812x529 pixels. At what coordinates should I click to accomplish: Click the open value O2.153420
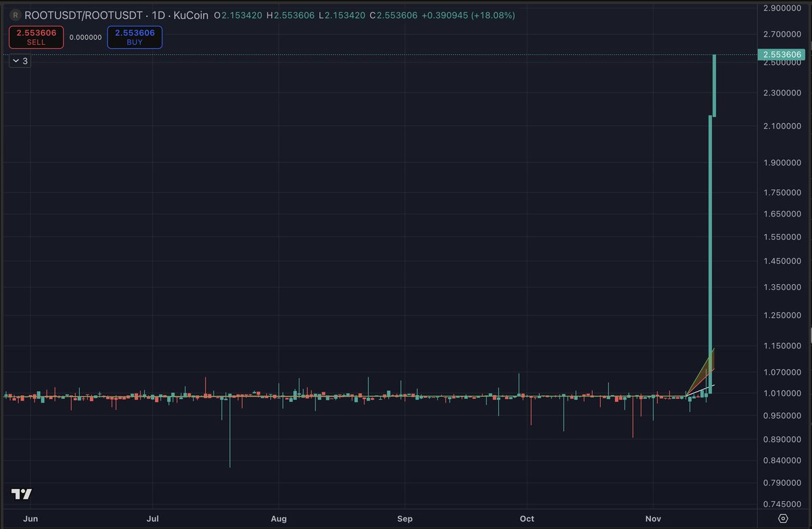(x=238, y=15)
